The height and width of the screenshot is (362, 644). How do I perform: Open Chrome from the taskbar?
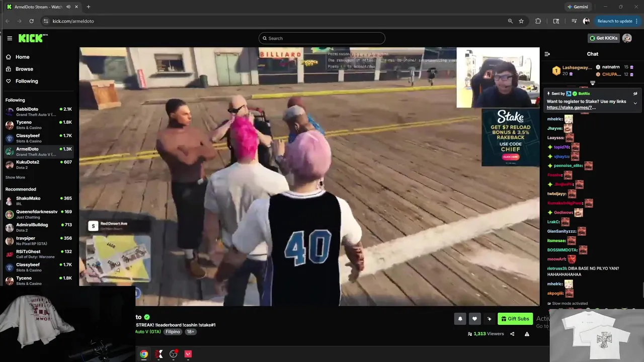(144, 354)
